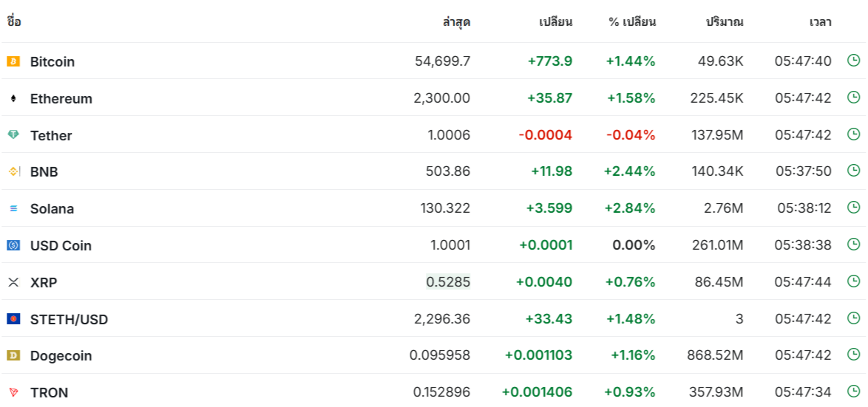
Task: Click the BNB logo icon
Action: pos(14,172)
